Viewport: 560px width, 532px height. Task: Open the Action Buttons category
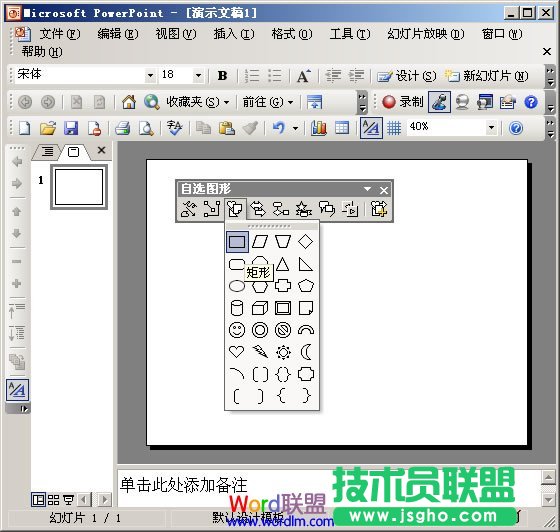pyautogui.click(x=350, y=209)
